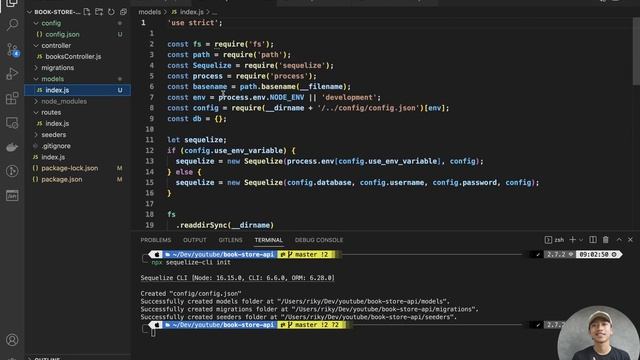The image size is (640, 360).
Task: Open booksController.js file
Action: (78, 57)
